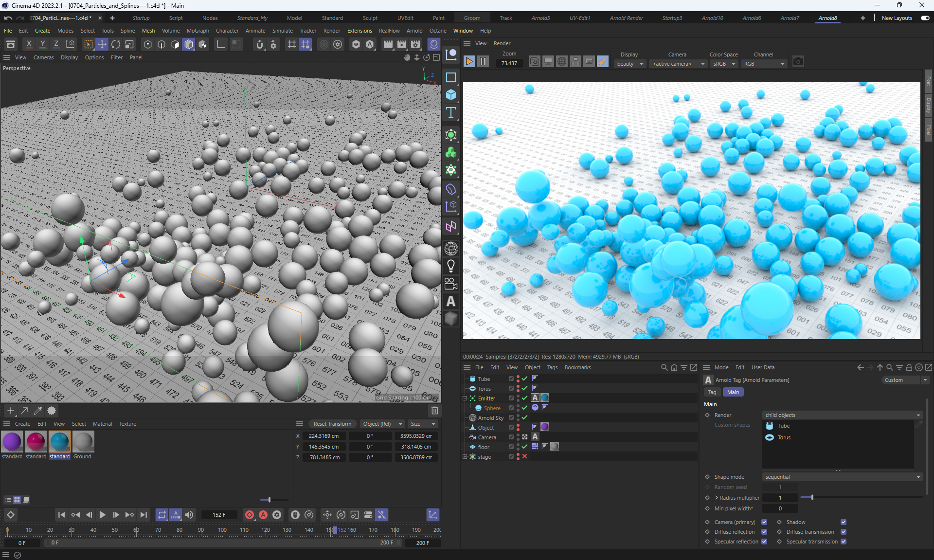934x560 pixels.
Task: Disable the Shadow checkbox
Action: point(844,522)
